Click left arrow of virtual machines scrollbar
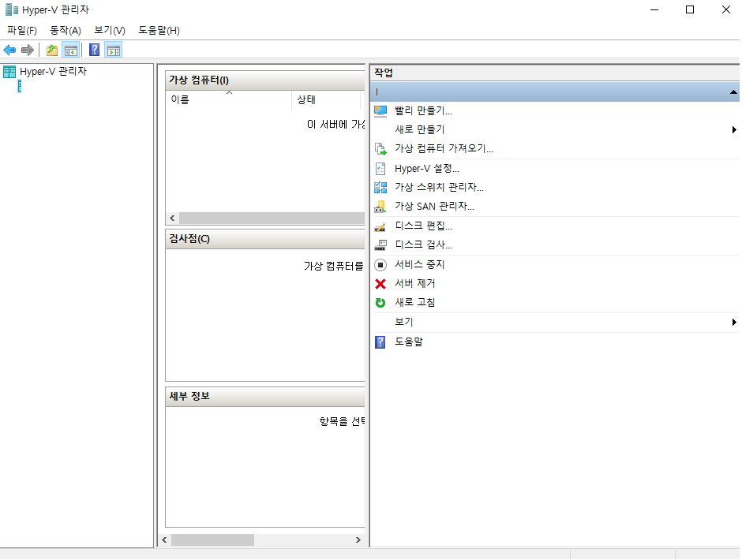Image resolution: width=742 pixels, height=560 pixels. pos(172,218)
